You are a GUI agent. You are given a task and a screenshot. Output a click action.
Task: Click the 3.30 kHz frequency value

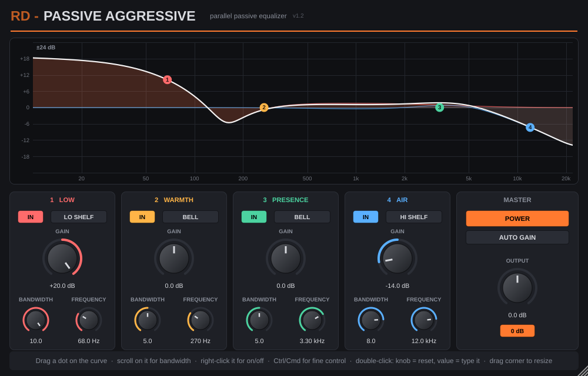[312, 341]
